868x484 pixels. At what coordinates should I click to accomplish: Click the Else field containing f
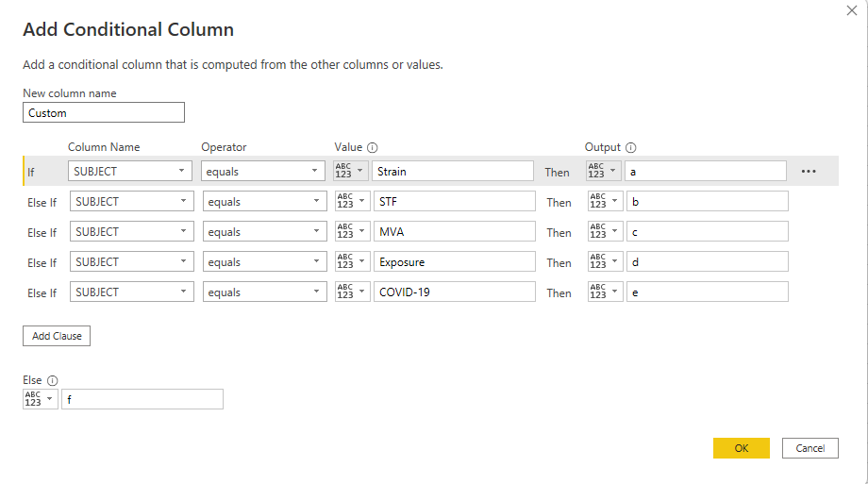point(142,399)
